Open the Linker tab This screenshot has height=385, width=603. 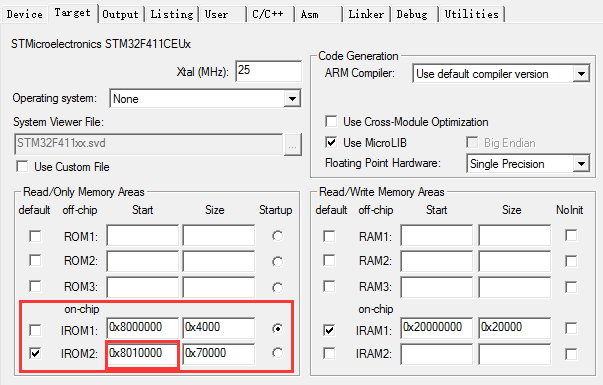(366, 14)
